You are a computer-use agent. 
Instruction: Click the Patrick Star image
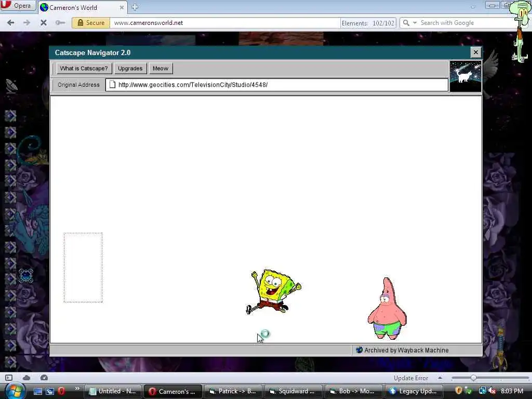[x=387, y=309]
